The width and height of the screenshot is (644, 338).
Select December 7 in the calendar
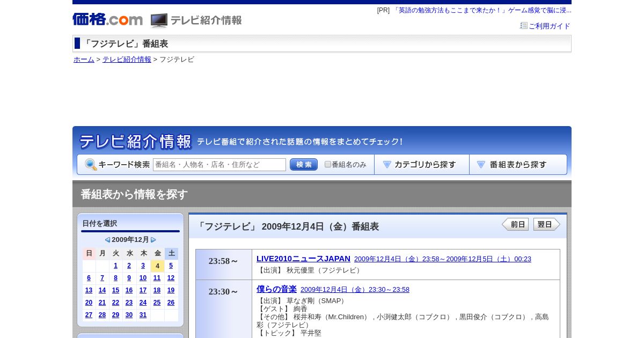click(x=102, y=278)
